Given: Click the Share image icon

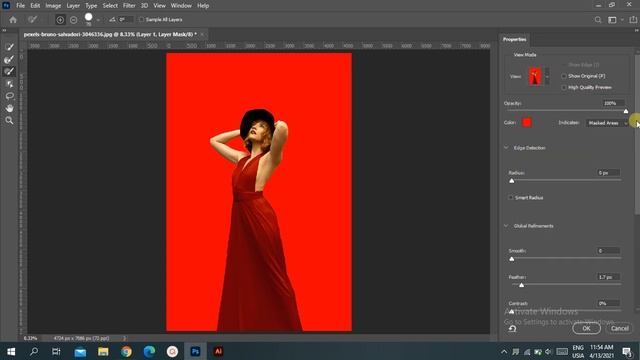Looking at the screenshot, I should 633,20.
